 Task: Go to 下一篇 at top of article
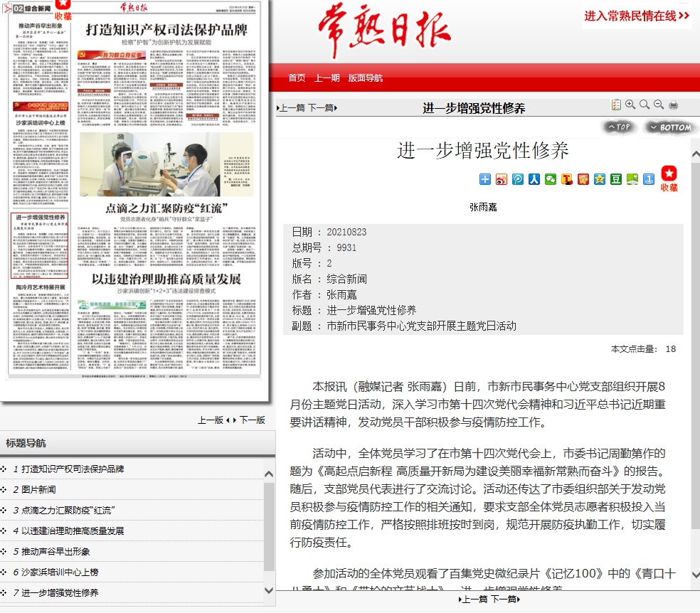pyautogui.click(x=322, y=108)
